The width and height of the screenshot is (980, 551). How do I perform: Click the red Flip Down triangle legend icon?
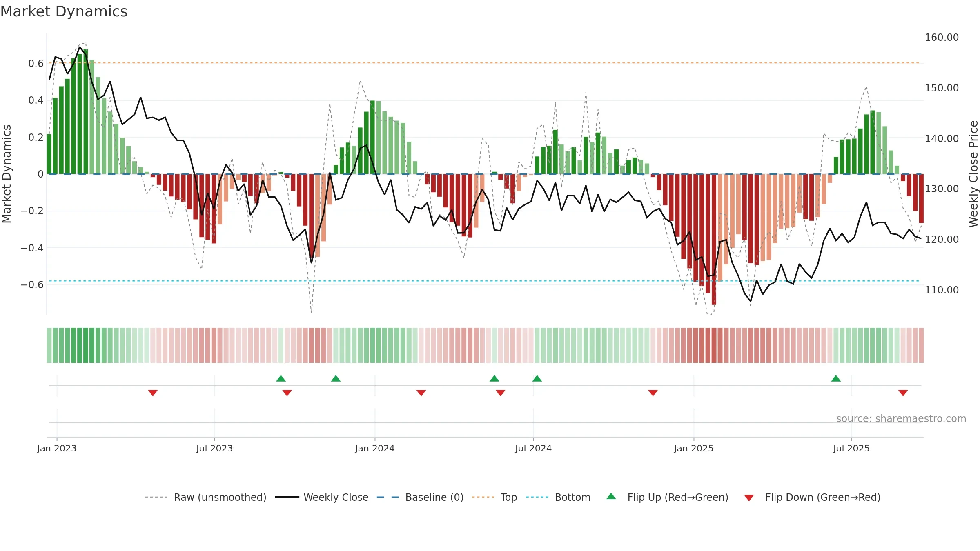pos(749,498)
